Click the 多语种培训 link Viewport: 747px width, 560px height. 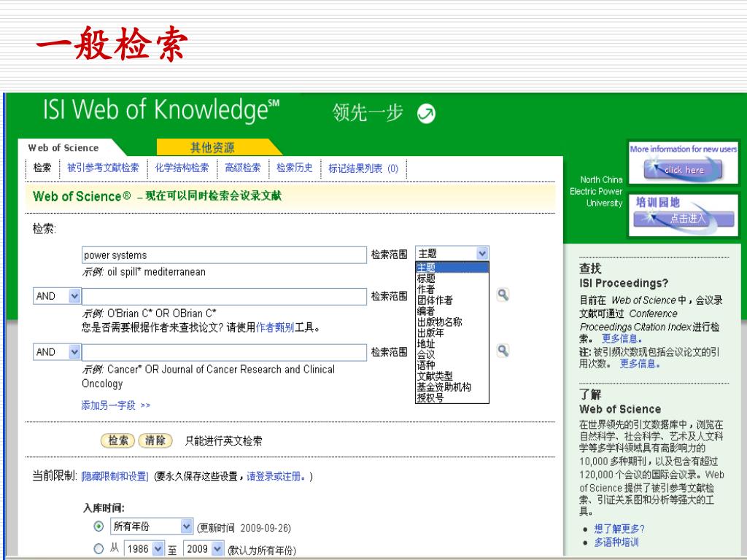(616, 542)
